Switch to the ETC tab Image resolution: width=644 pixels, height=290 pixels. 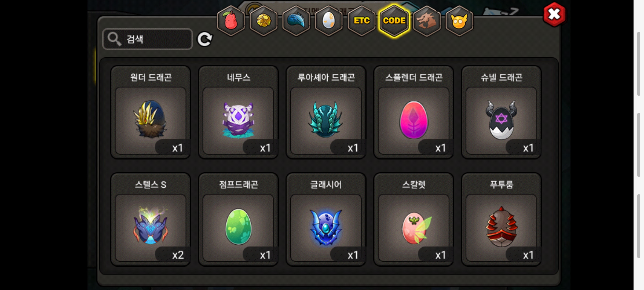click(361, 21)
